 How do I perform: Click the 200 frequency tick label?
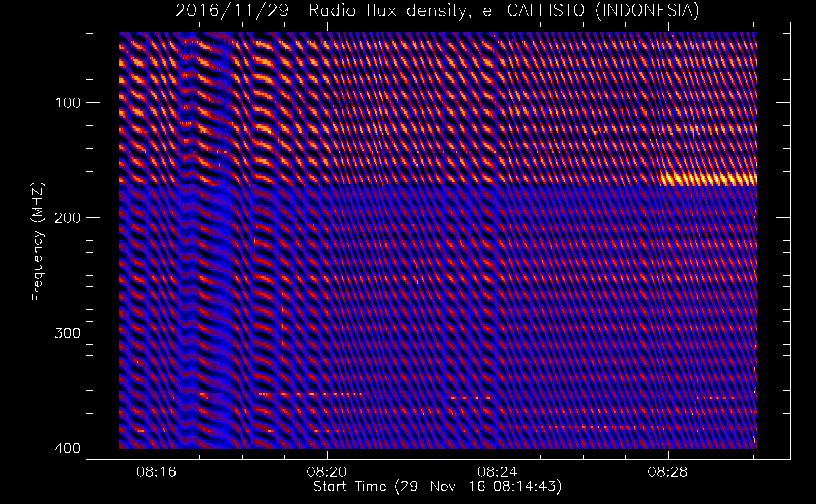[67, 218]
